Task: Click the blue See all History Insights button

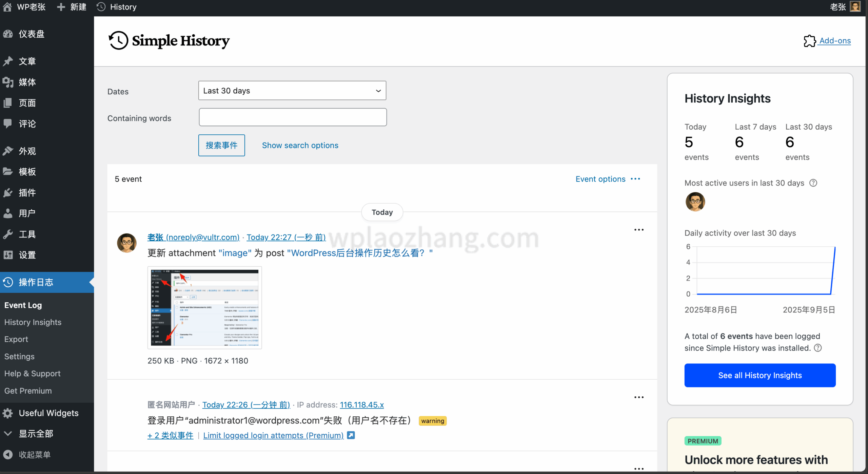Action: click(x=760, y=375)
